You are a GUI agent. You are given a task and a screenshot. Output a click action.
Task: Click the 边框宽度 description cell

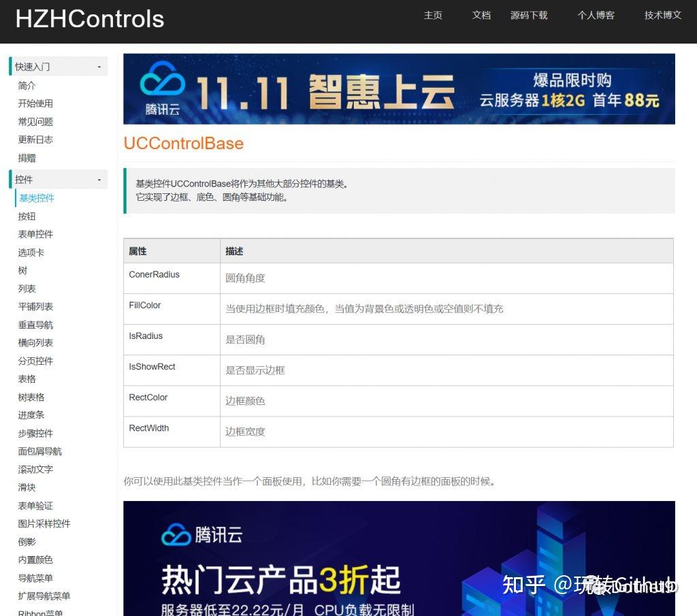point(447,432)
